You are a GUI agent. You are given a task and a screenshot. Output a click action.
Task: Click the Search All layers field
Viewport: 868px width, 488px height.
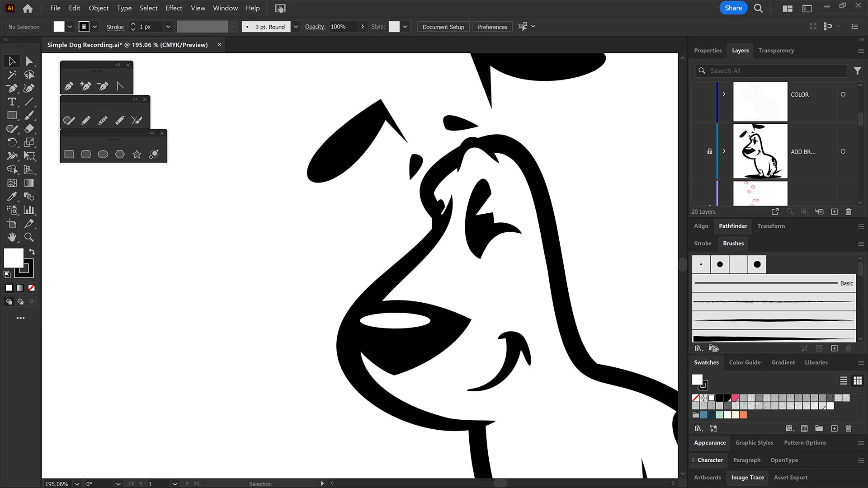(x=771, y=71)
